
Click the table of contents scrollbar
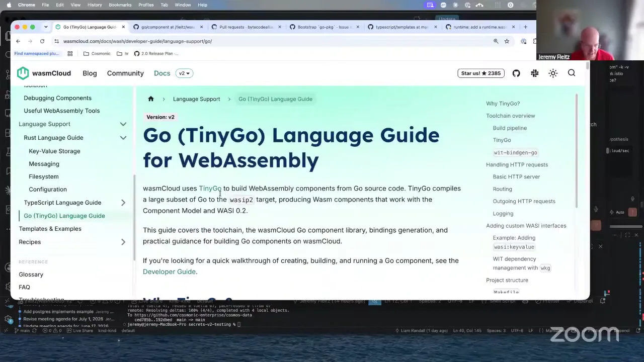[576, 150]
